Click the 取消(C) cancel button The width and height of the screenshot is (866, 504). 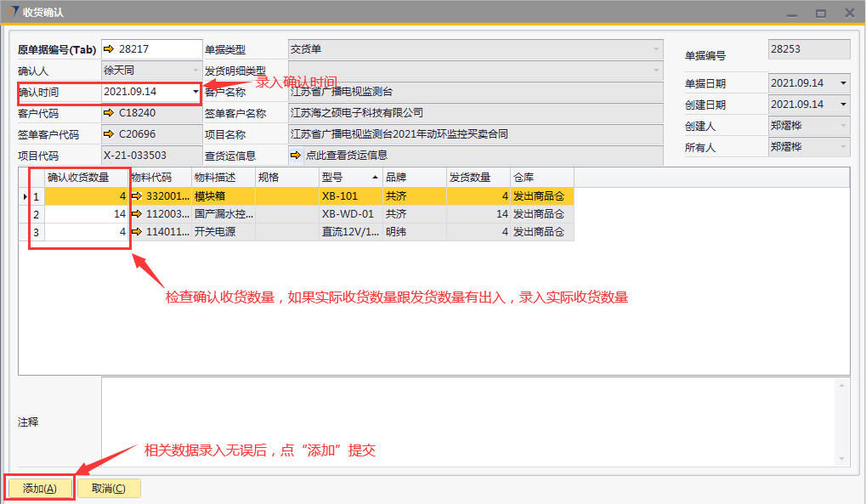pos(109,489)
